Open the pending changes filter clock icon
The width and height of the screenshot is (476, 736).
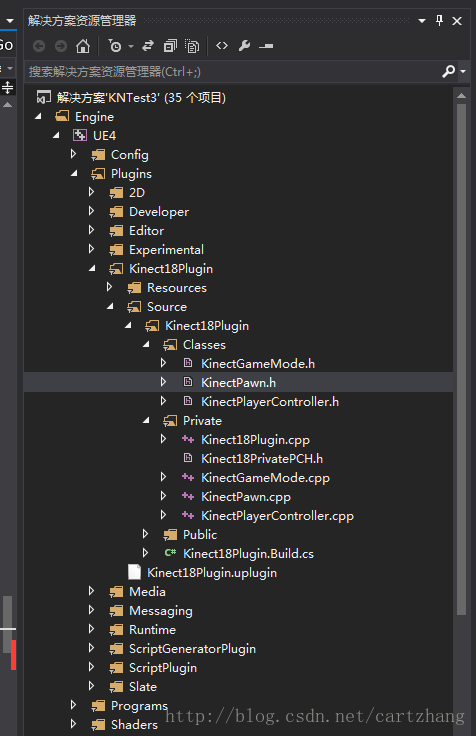point(115,46)
